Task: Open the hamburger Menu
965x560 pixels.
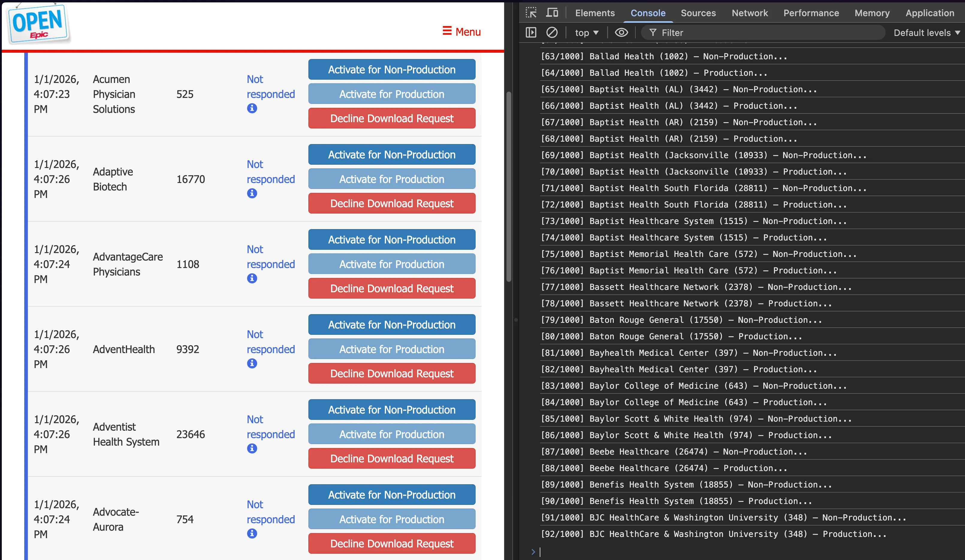Action: click(462, 32)
